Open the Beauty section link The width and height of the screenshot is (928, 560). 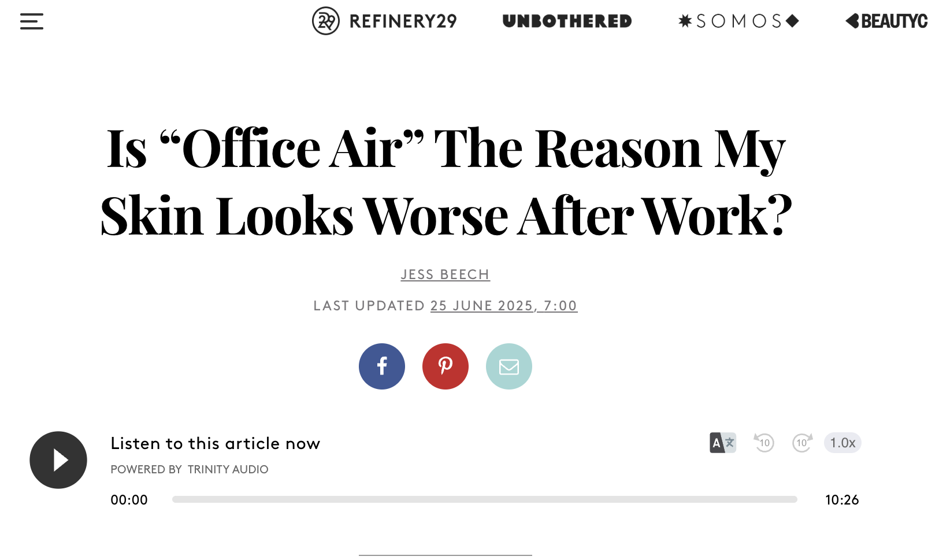coord(886,21)
